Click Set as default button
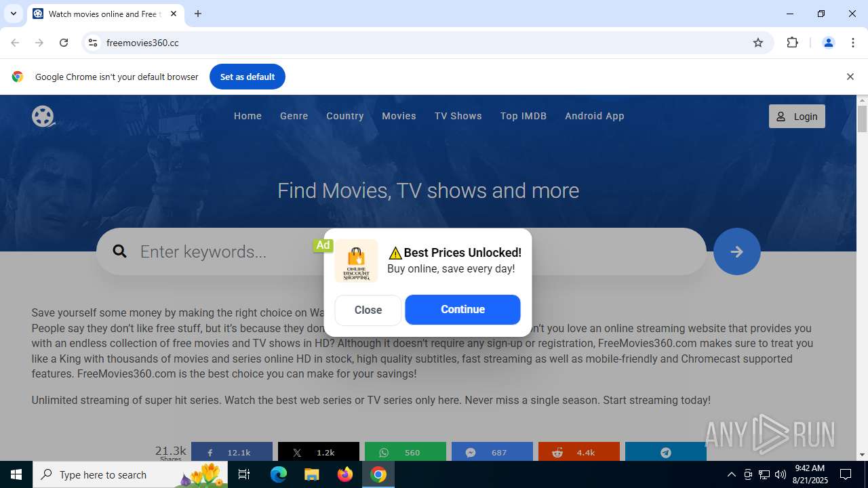The image size is (868, 488). pos(247,77)
